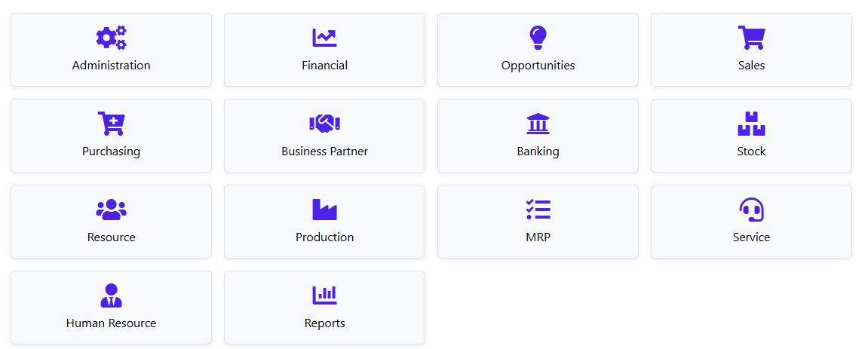Click the Service headset icon
868x349 pixels.
[x=751, y=210]
